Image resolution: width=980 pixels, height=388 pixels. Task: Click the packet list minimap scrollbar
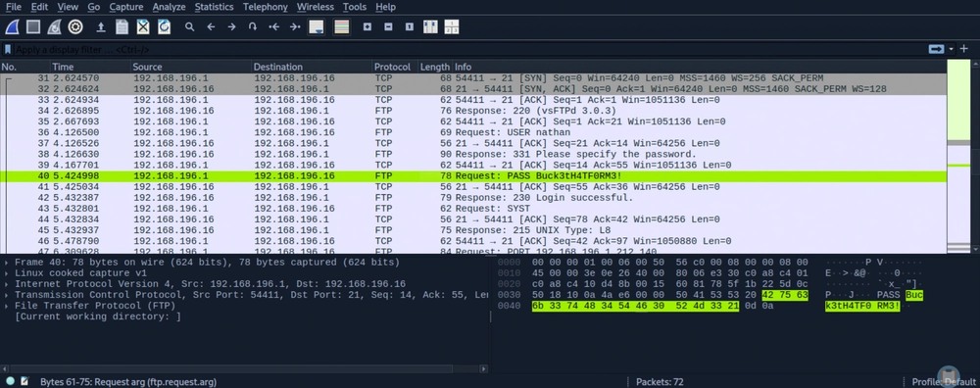coord(958,156)
